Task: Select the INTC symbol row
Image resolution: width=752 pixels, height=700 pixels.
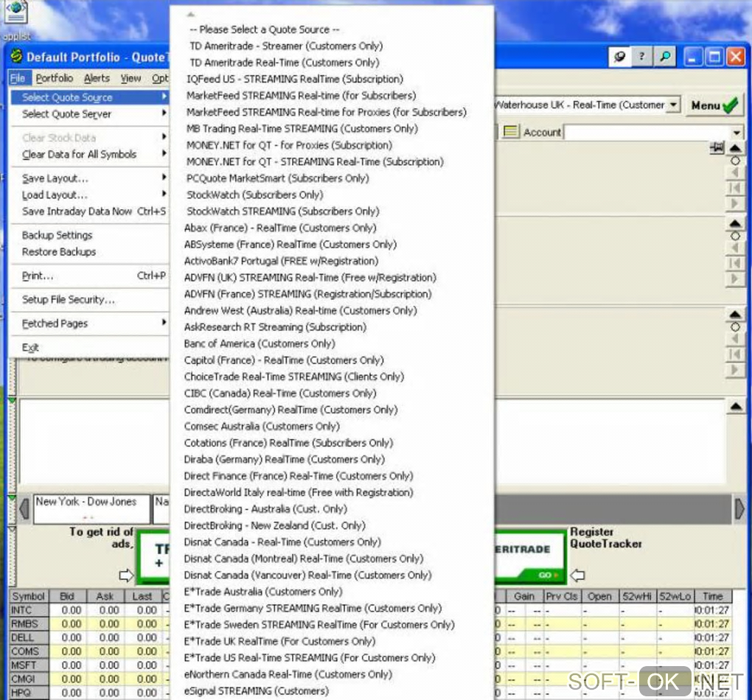Action: click(29, 610)
